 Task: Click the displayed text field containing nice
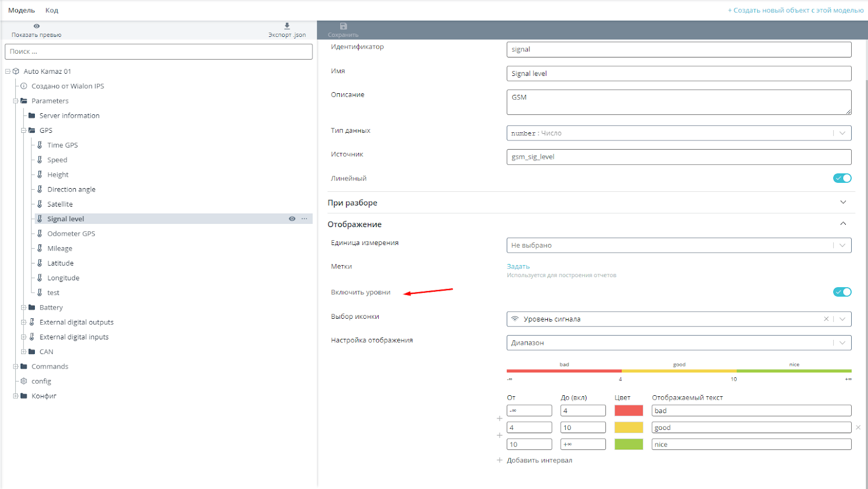click(x=751, y=444)
